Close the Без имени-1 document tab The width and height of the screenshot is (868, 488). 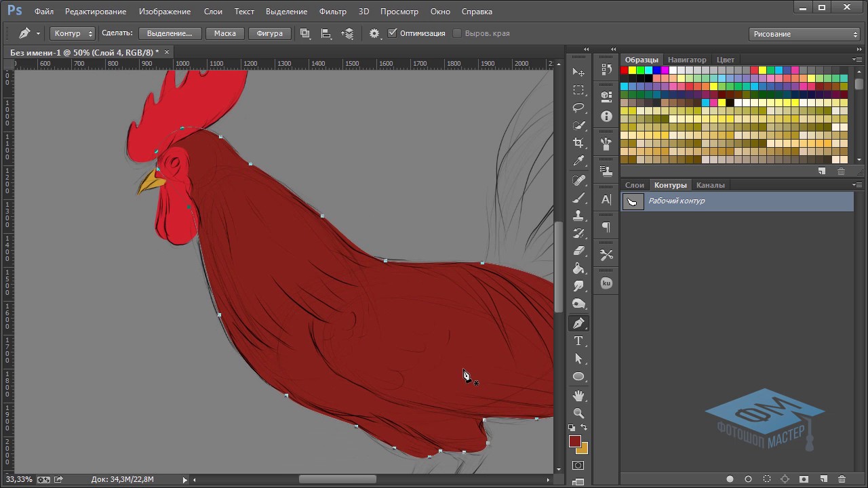click(167, 52)
